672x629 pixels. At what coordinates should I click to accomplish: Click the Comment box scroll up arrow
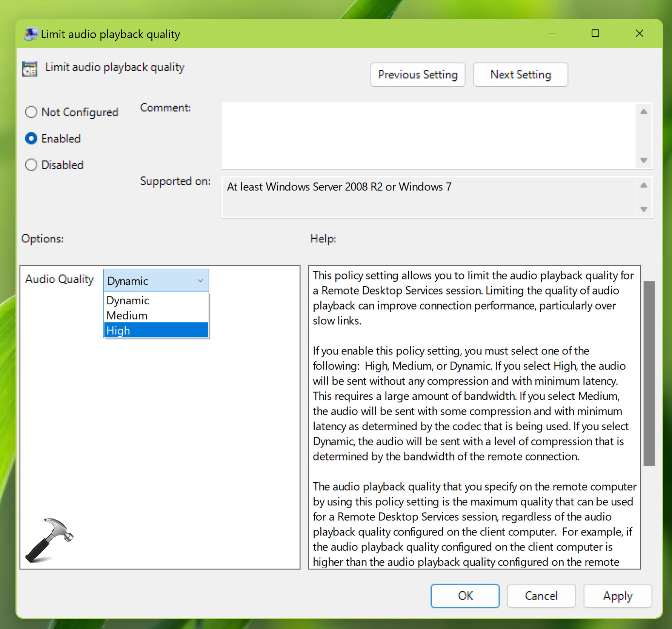[x=644, y=112]
